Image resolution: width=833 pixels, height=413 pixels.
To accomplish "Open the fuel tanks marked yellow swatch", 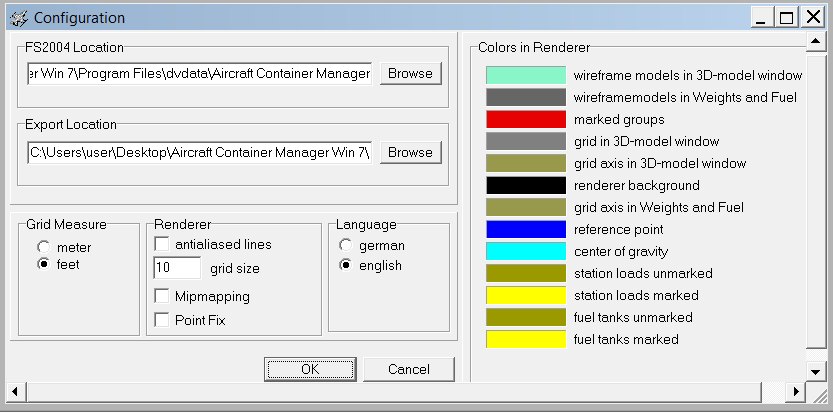I will coord(526,339).
